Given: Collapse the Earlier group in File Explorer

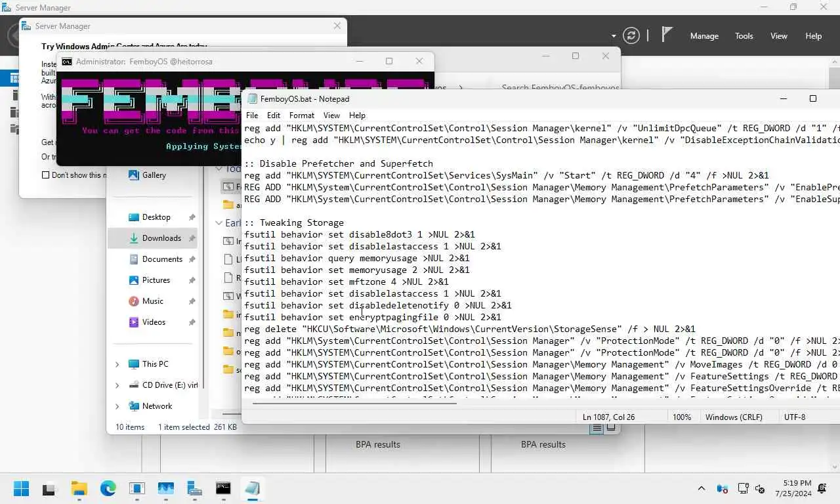Looking at the screenshot, I should tap(219, 223).
